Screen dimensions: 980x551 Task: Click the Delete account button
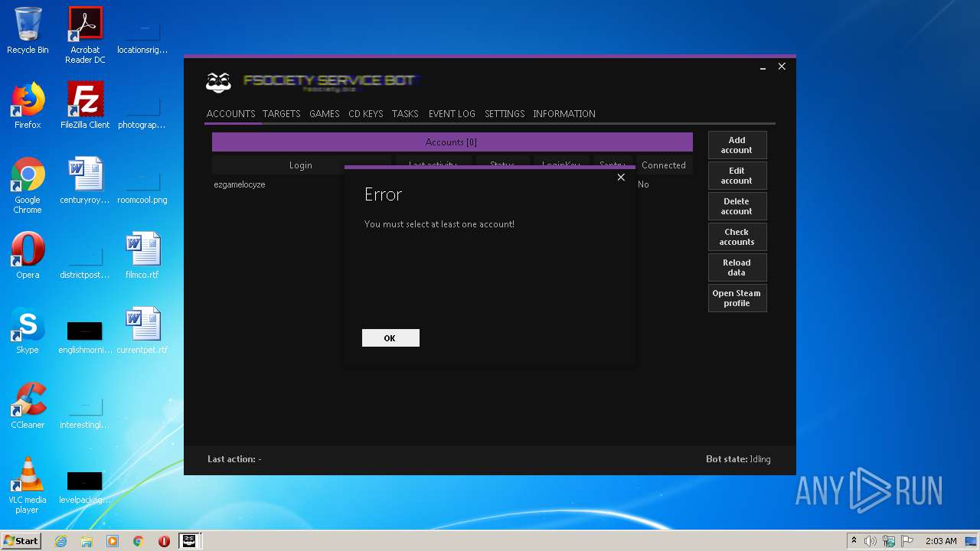point(737,207)
